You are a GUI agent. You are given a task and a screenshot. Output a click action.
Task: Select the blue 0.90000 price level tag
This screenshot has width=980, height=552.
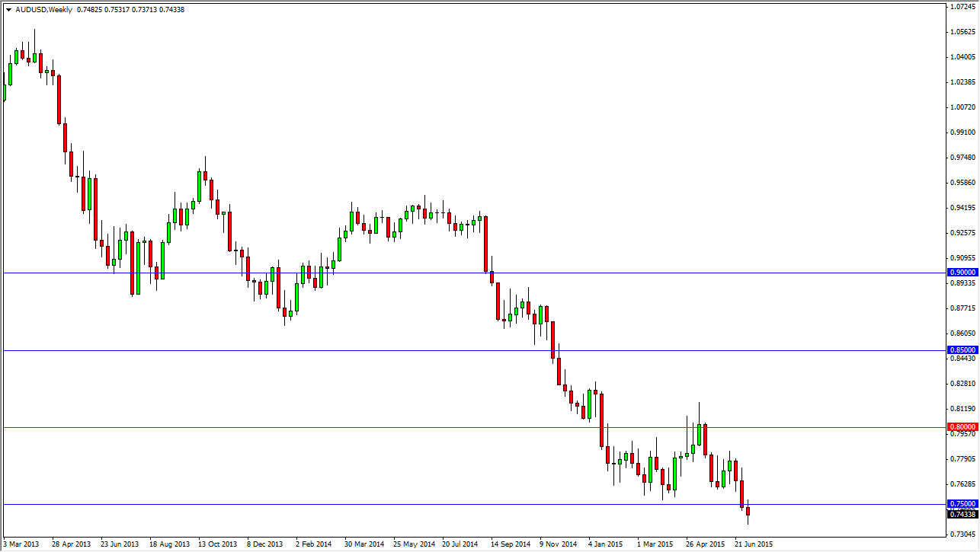(961, 272)
